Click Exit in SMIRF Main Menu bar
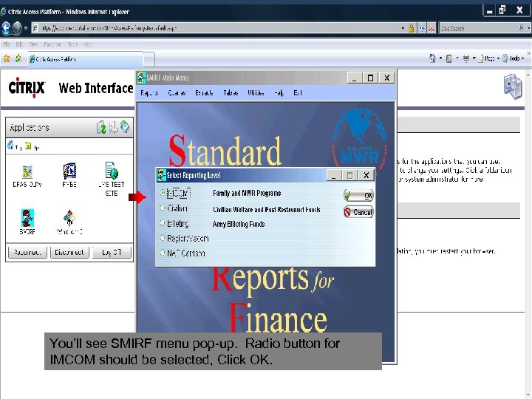 [x=298, y=92]
